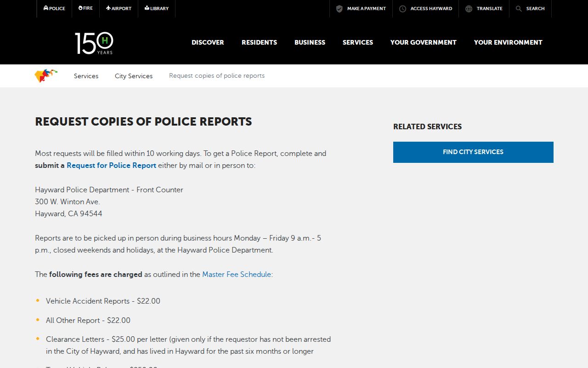Click the colorful Hayward breadcrumb logo
Image resolution: width=588 pixels, height=368 pixels.
pyautogui.click(x=46, y=75)
